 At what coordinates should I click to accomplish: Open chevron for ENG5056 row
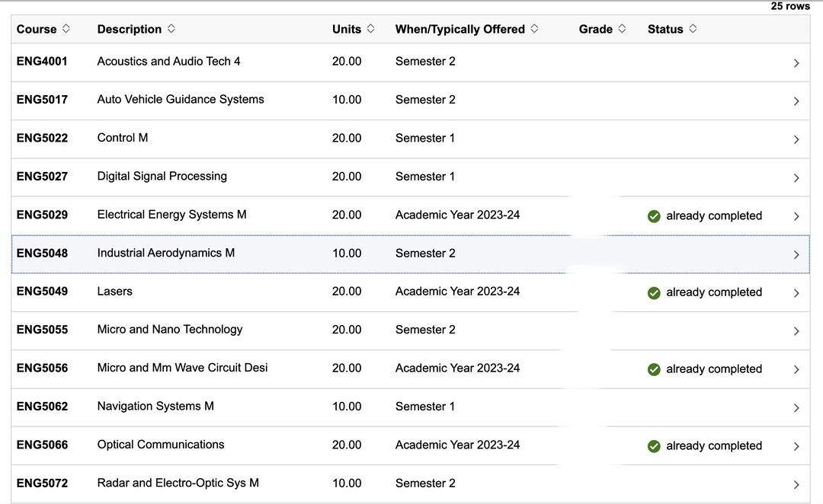[x=796, y=369]
